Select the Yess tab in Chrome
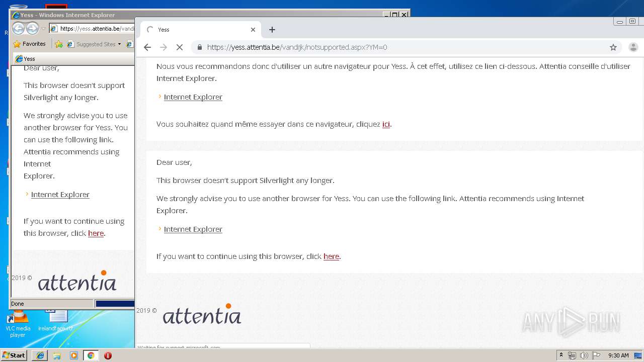Screen dimensions: 644x362 click(200, 30)
